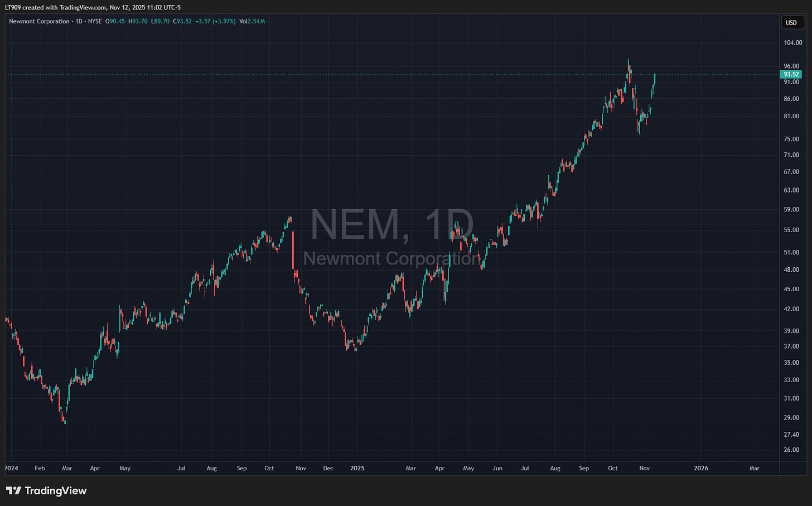812x506 pixels.
Task: Click the 45.00 price axis label
Action: pyautogui.click(x=791, y=289)
